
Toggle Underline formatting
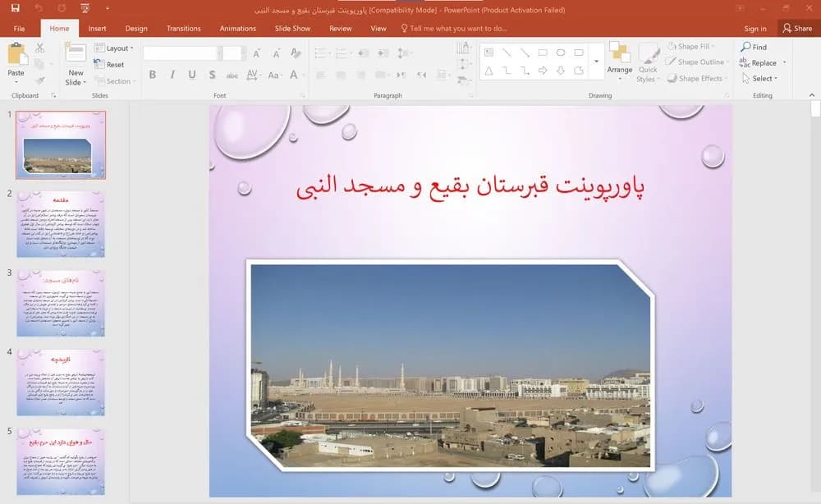click(x=192, y=75)
